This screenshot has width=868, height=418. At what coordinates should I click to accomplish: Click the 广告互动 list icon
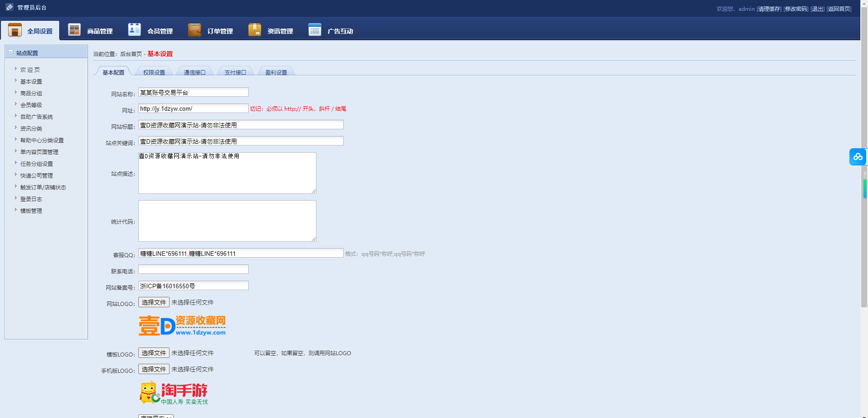(315, 30)
